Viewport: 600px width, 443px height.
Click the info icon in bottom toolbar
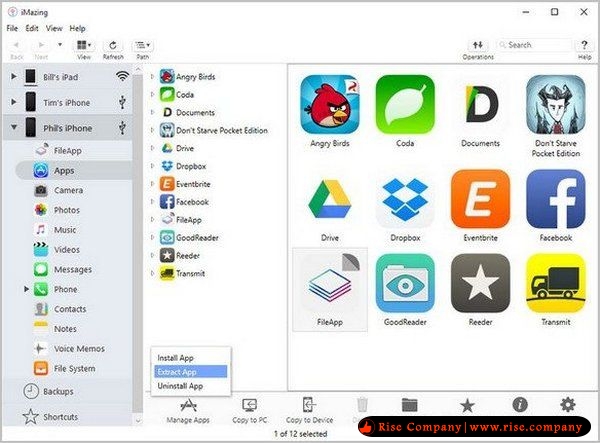pos(520,405)
